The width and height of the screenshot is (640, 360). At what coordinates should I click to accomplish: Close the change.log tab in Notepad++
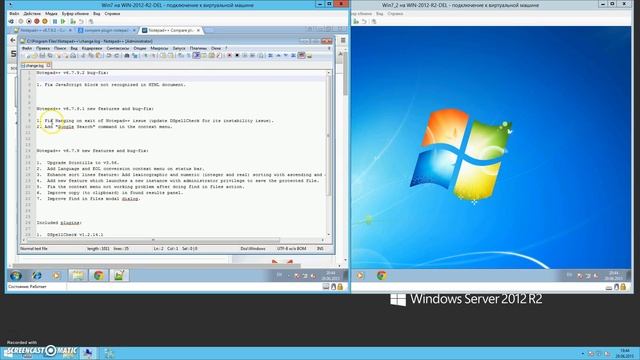pos(49,65)
